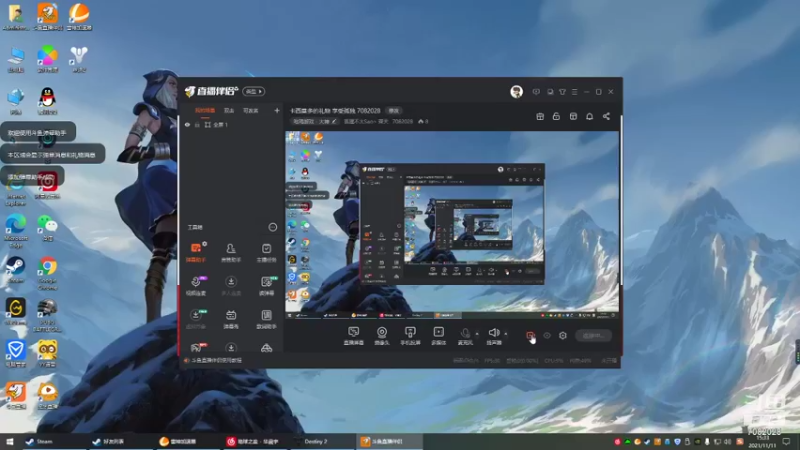Switch mode using pill beside app logo
The height and width of the screenshot is (450, 800).
pos(254,91)
